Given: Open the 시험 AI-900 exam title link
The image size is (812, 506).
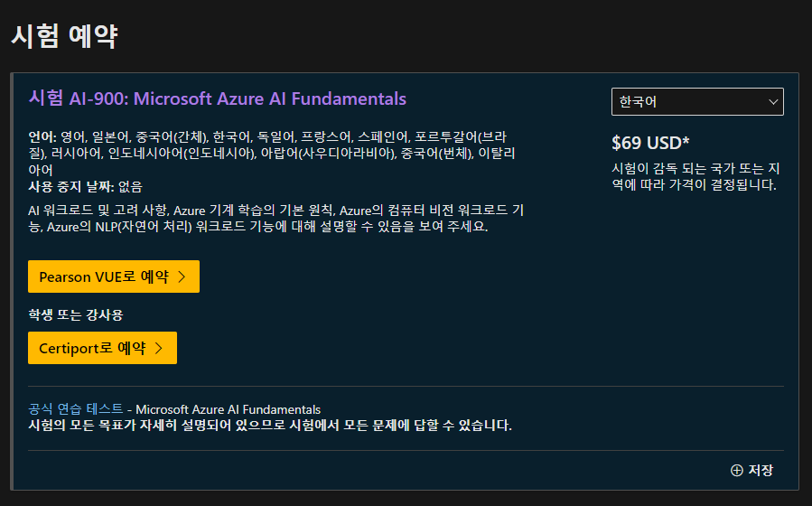Looking at the screenshot, I should pos(217,98).
